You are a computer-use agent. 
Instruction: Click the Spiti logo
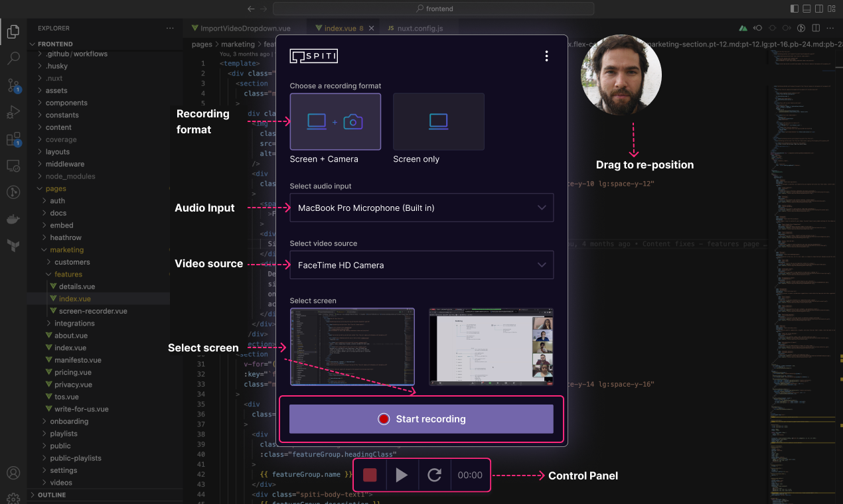pos(314,56)
